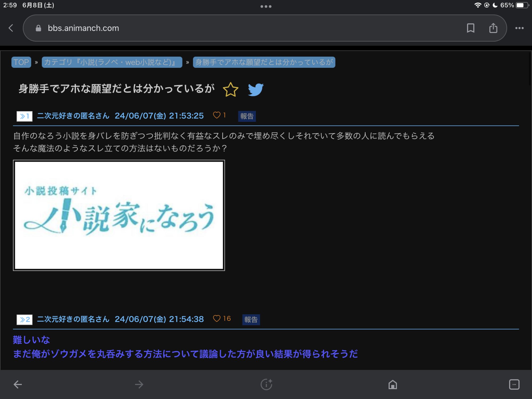Like post 2 with the heart icon
The height and width of the screenshot is (399, 532).
[x=217, y=318]
